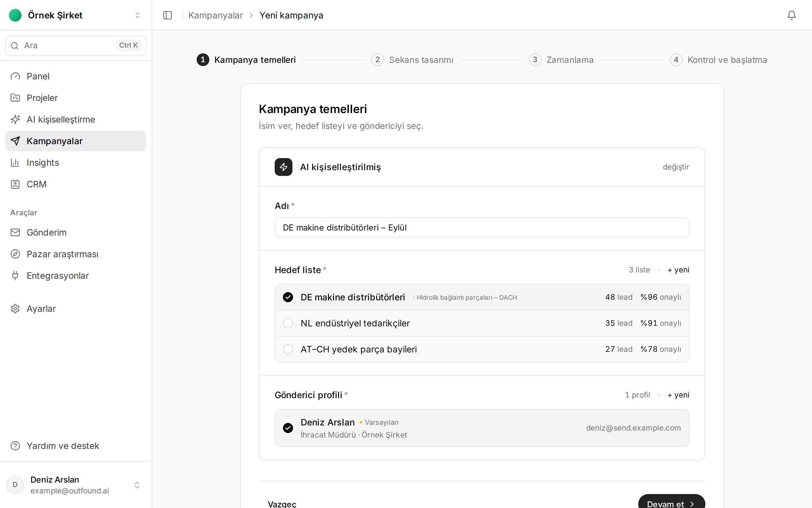
Task: Click "Hidrolik bağlantı parçaları – DACH" text
Action: pyautogui.click(x=467, y=297)
